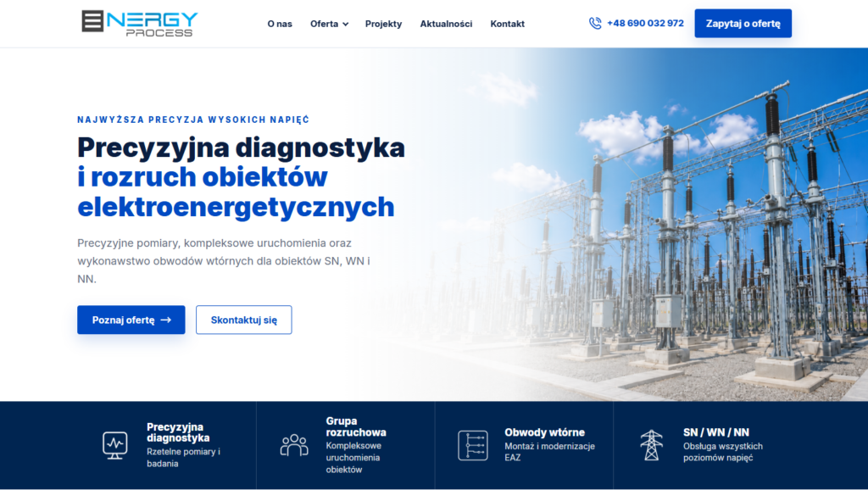868x490 pixels.
Task: Click the secondary circuits diagram icon
Action: (x=473, y=445)
